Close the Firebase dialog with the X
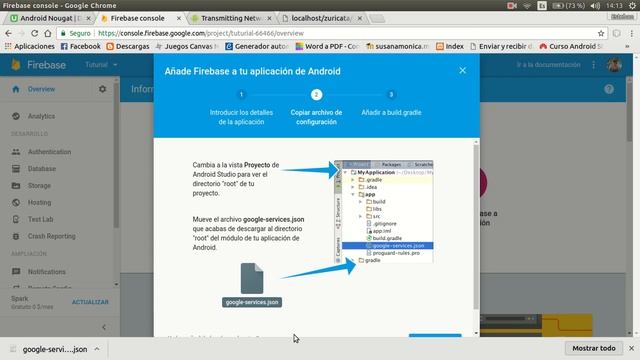The image size is (640, 360). pos(462,70)
